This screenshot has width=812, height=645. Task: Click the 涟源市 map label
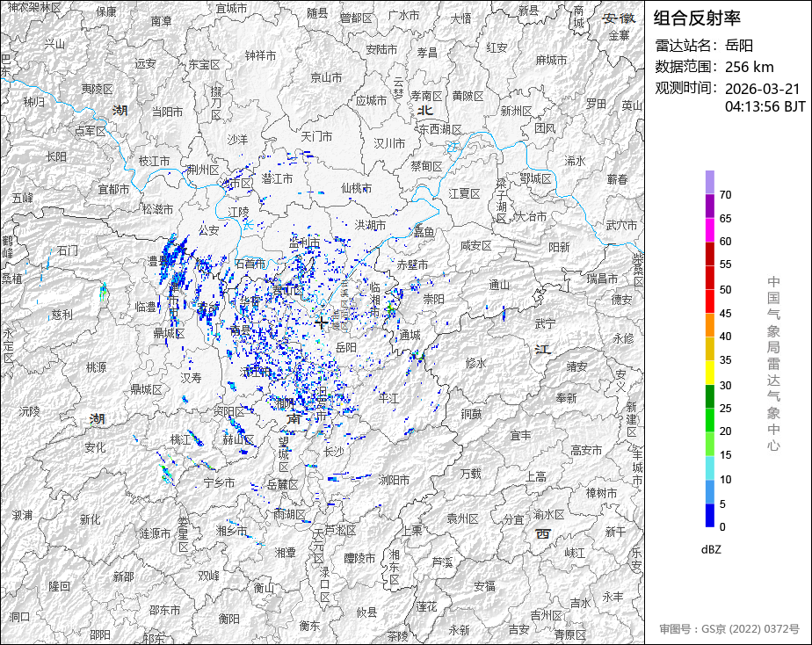[x=155, y=533]
